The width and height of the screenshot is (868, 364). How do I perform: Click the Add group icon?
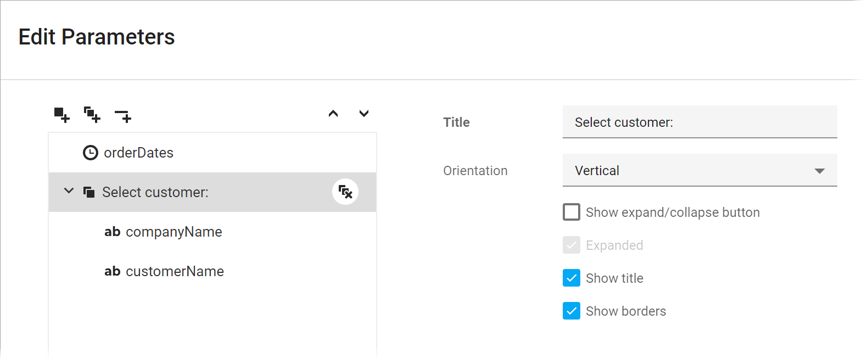(x=92, y=115)
